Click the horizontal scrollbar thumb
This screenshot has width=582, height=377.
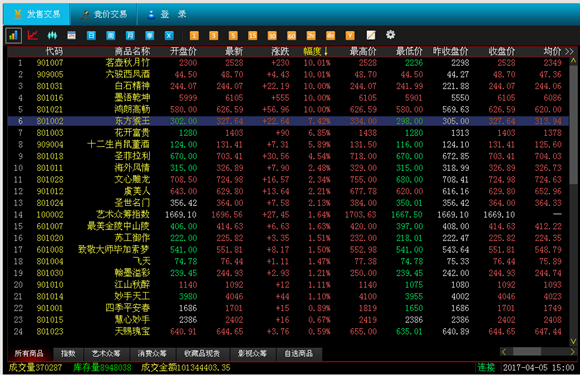coord(527,352)
